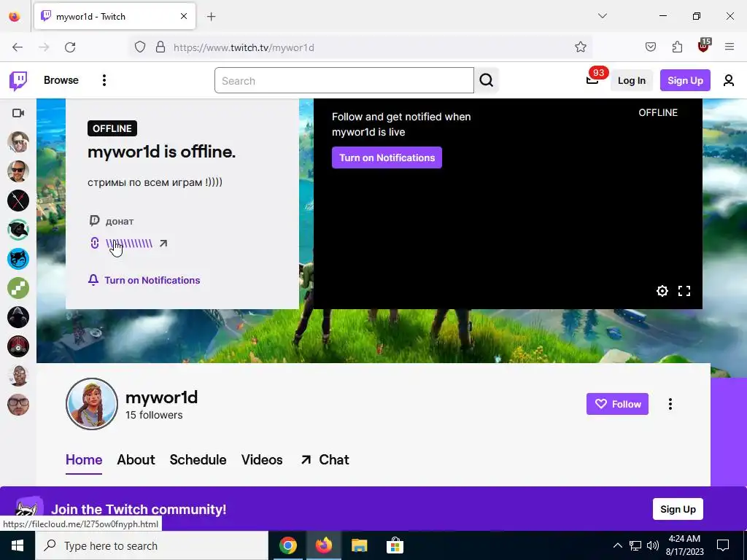Open the sidebar avatar with sunglasses man
Image resolution: width=747 pixels, height=560 pixels.
click(x=18, y=171)
